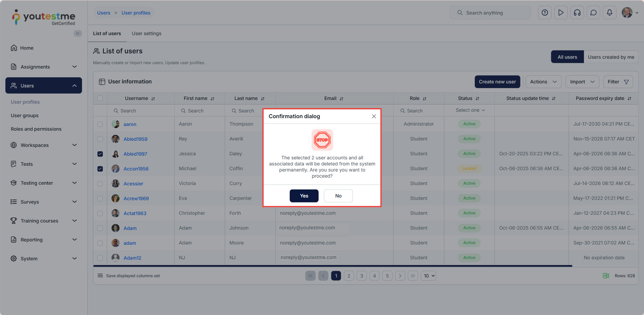Image resolution: width=644 pixels, height=315 pixels.
Task: Open the Import dropdown
Action: coord(582,82)
